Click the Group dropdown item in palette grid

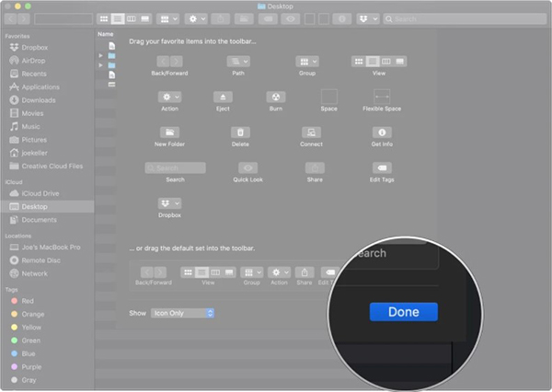tap(307, 62)
